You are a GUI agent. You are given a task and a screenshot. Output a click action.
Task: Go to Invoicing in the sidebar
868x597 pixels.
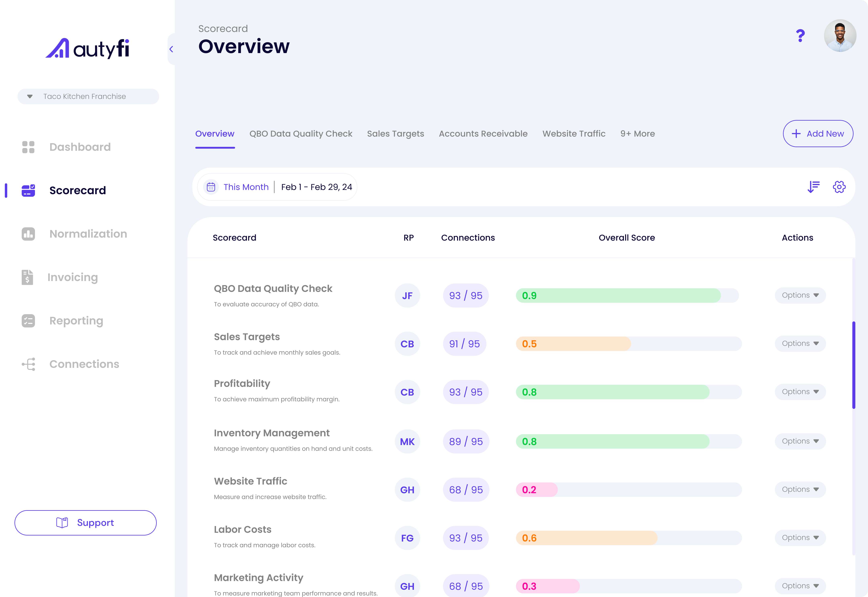pos(73,277)
